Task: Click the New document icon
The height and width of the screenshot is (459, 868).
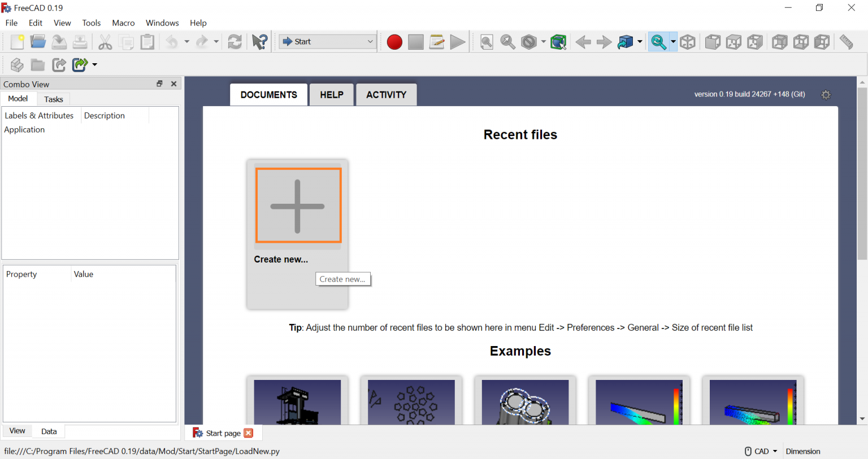Action: 17,42
